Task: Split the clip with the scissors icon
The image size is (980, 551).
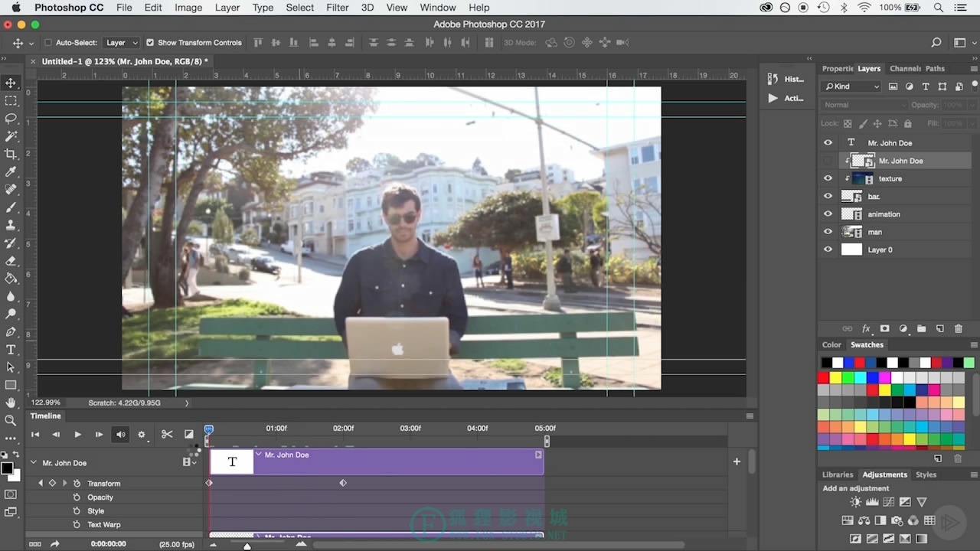Action: [167, 435]
